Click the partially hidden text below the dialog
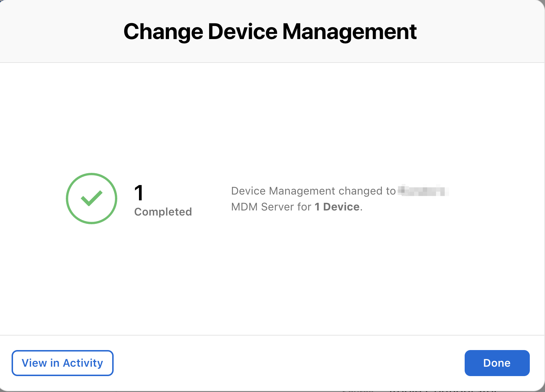545x392 pixels. [416, 390]
